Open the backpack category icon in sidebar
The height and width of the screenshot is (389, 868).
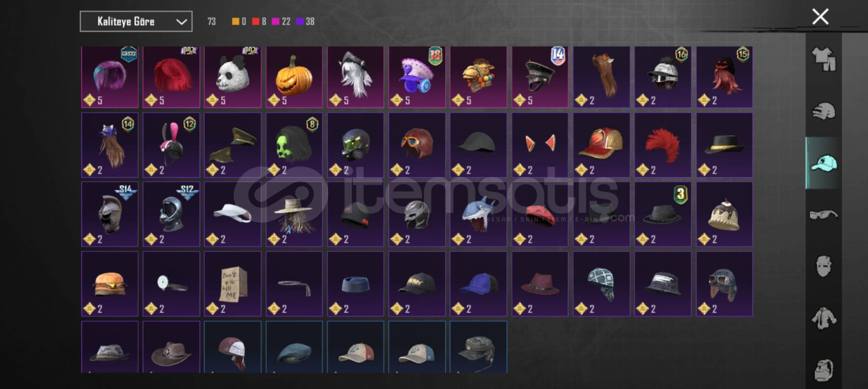(x=824, y=370)
